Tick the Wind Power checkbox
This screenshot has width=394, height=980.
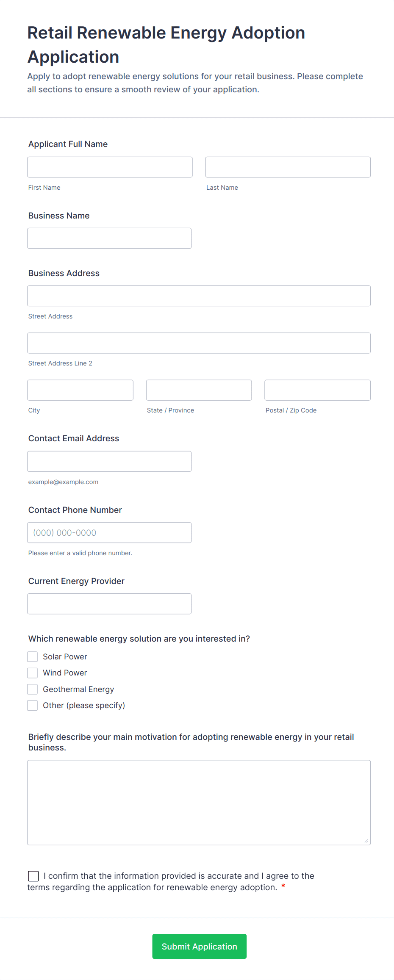[33, 673]
